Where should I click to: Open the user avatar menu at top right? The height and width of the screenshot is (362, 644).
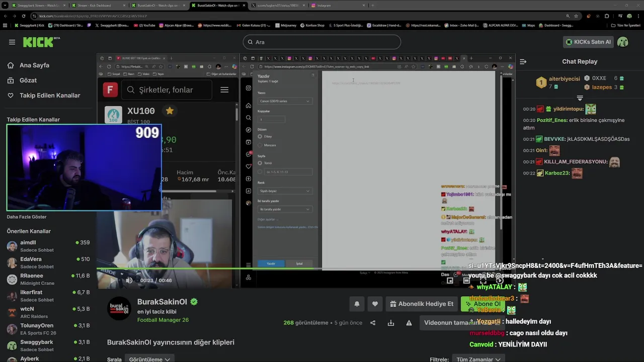coord(623,42)
